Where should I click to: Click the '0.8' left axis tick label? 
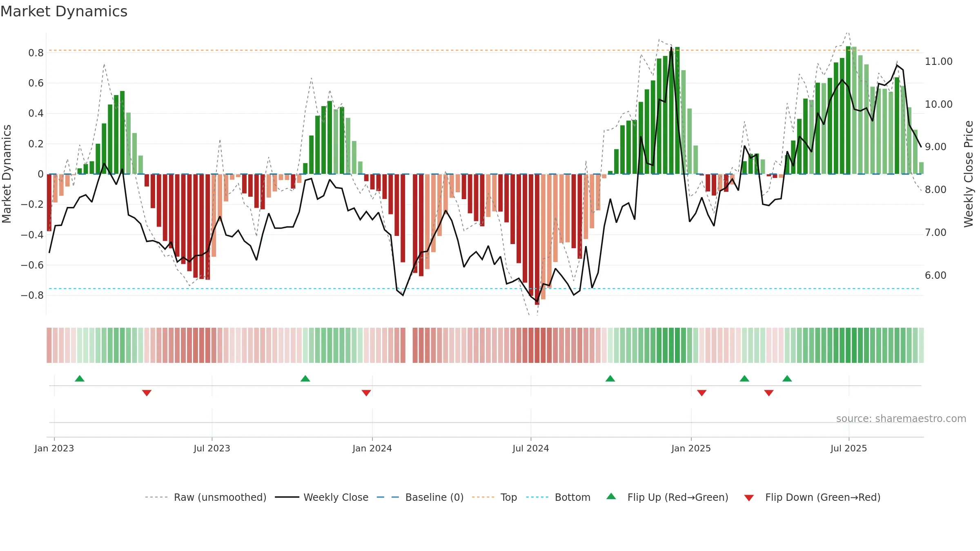point(36,53)
